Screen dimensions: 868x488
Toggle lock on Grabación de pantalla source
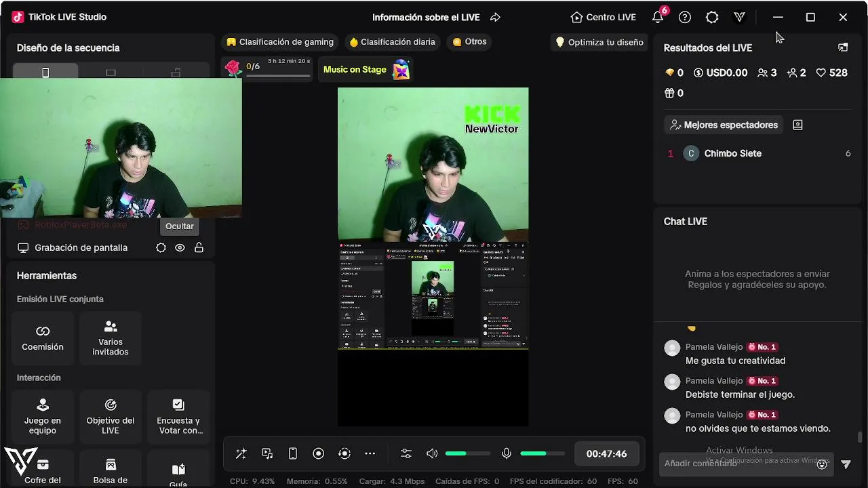click(199, 248)
